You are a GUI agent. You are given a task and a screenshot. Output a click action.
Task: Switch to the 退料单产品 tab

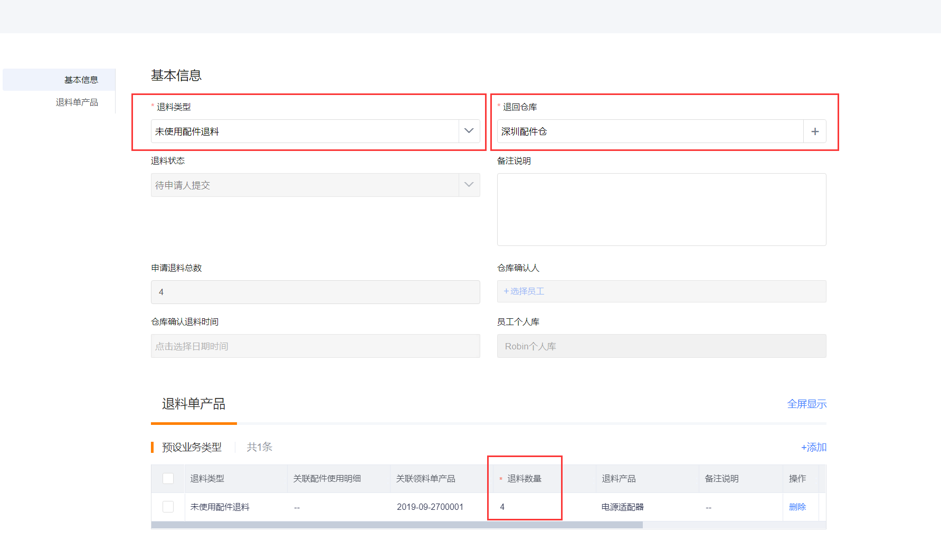click(x=194, y=404)
